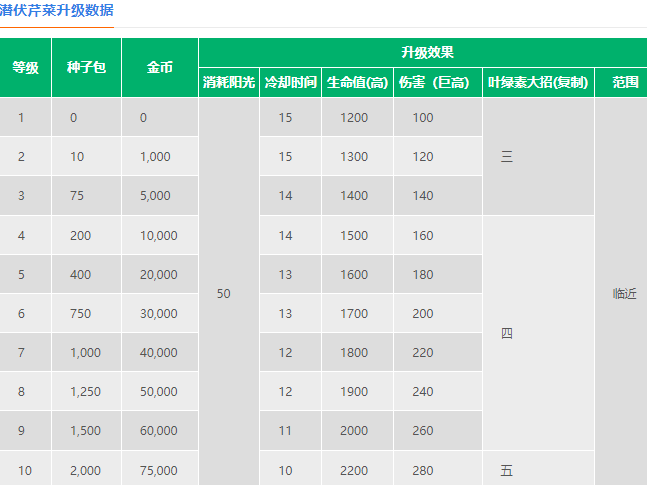Click the 1,500 seed packet cell
Screen dimensions: 647x485
86,431
